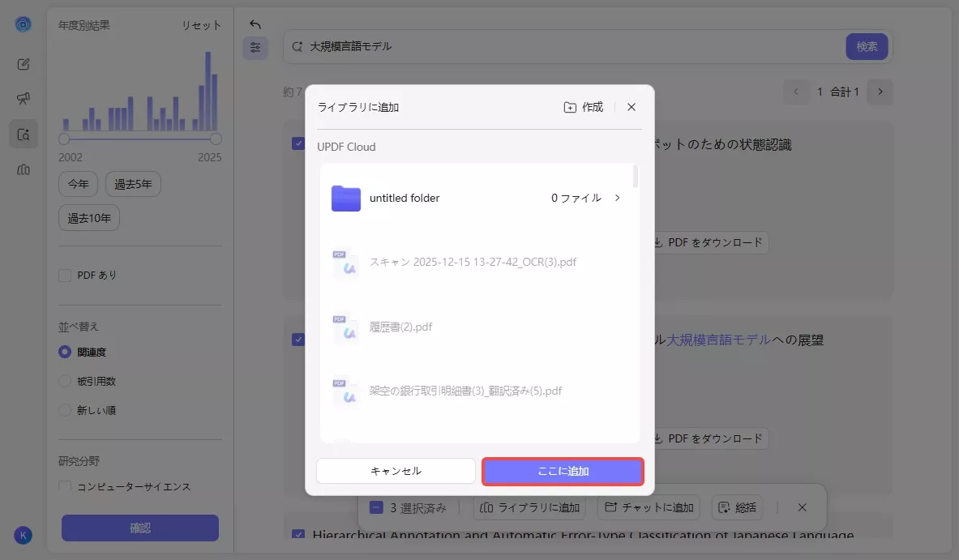
Task: Expand the untitled folder in the dialog
Action: (x=617, y=198)
